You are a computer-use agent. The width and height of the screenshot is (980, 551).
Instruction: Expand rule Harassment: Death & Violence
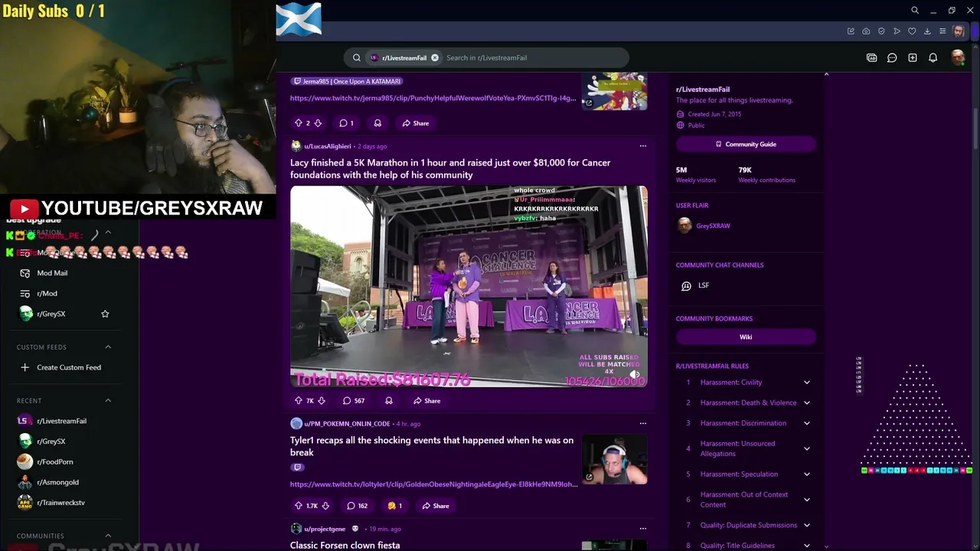(806, 403)
